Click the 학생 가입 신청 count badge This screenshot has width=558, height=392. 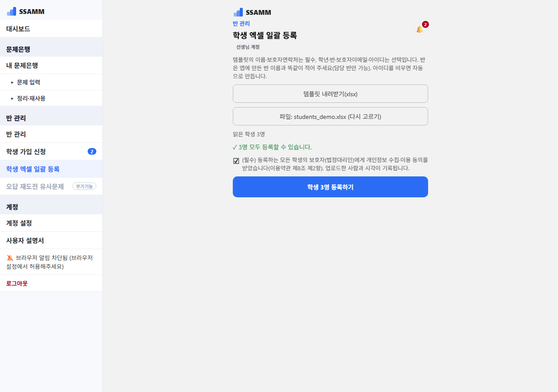coord(92,152)
